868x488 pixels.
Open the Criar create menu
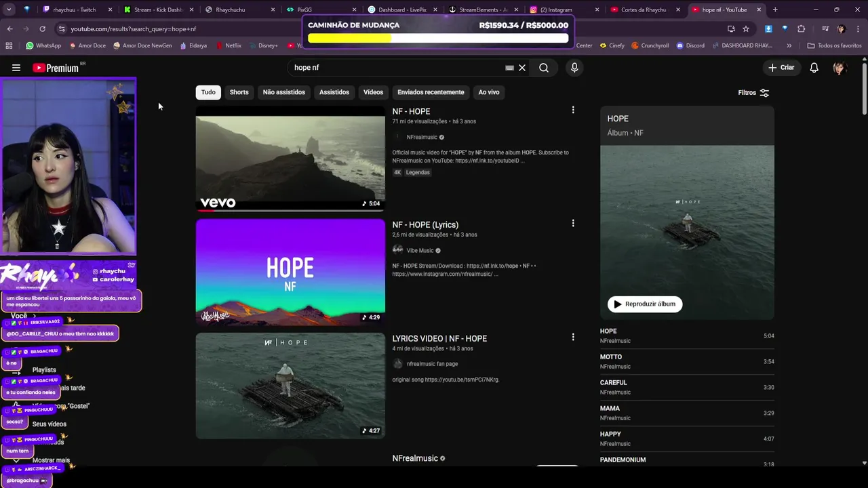pos(781,68)
